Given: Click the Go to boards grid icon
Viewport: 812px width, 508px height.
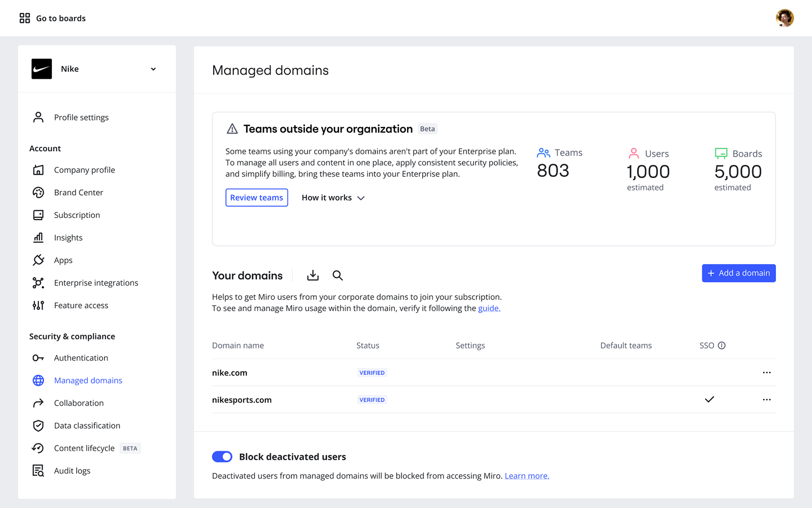Looking at the screenshot, I should point(25,18).
